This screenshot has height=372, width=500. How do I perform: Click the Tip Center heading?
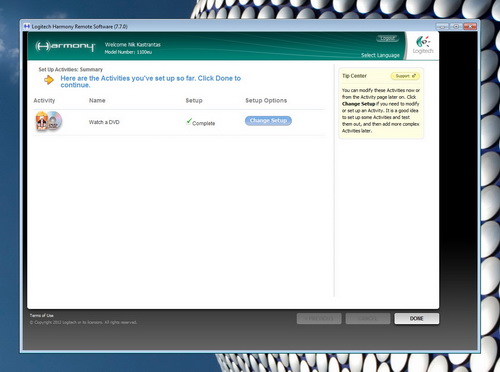[x=354, y=76]
